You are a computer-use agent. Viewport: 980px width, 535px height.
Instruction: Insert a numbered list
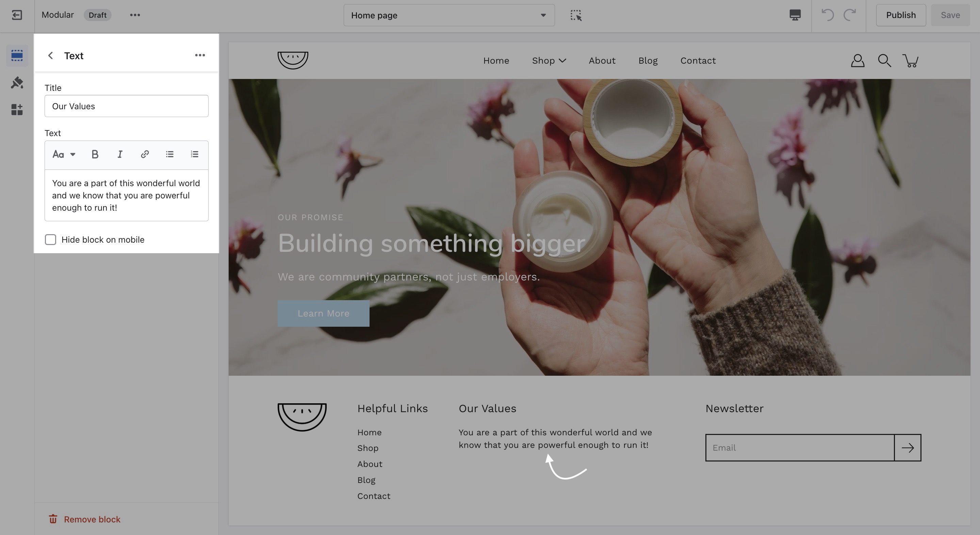[194, 154]
